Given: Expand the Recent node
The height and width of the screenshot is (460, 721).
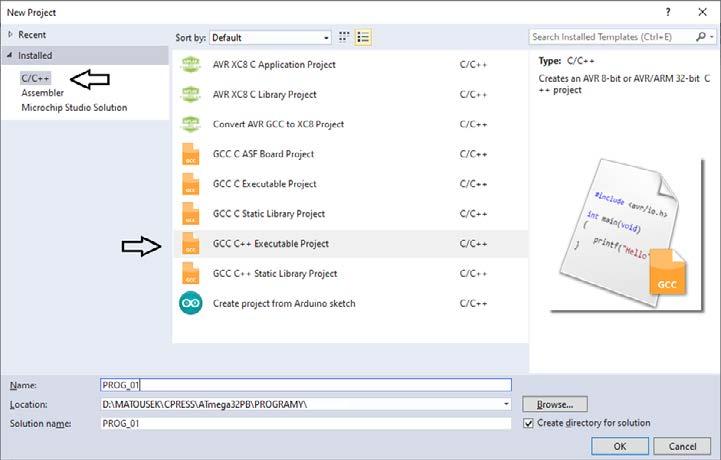Looking at the screenshot, I should 10,34.
